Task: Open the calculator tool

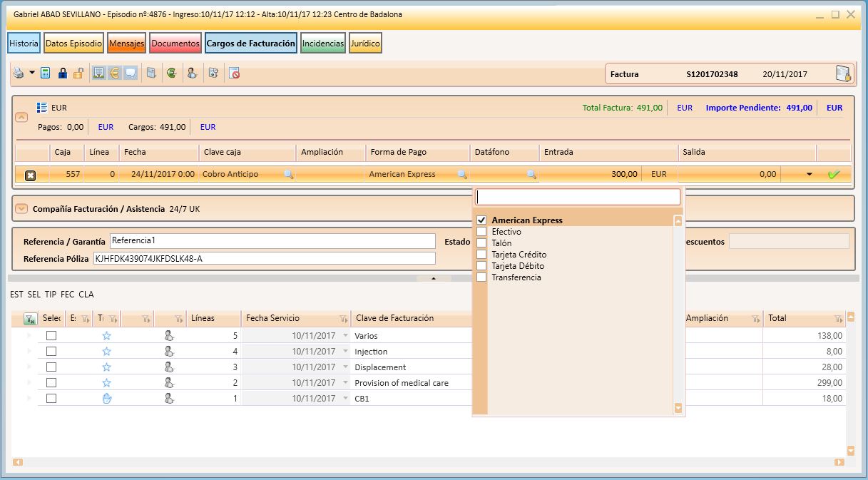Action: pyautogui.click(x=46, y=73)
